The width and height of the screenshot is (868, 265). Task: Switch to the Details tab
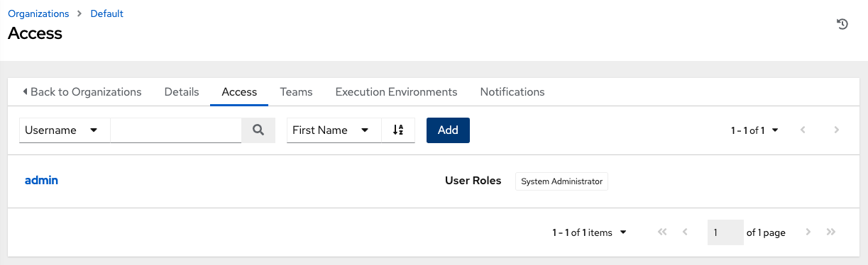click(x=182, y=92)
